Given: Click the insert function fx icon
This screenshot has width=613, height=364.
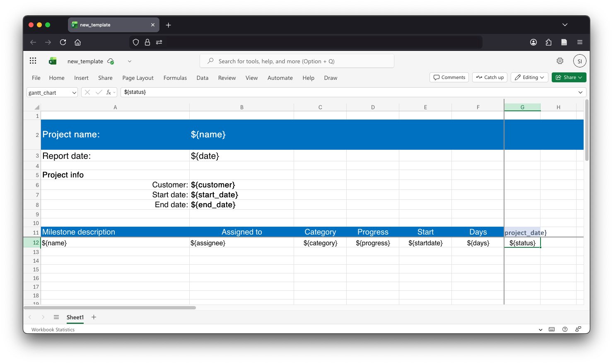Looking at the screenshot, I should click(x=109, y=92).
